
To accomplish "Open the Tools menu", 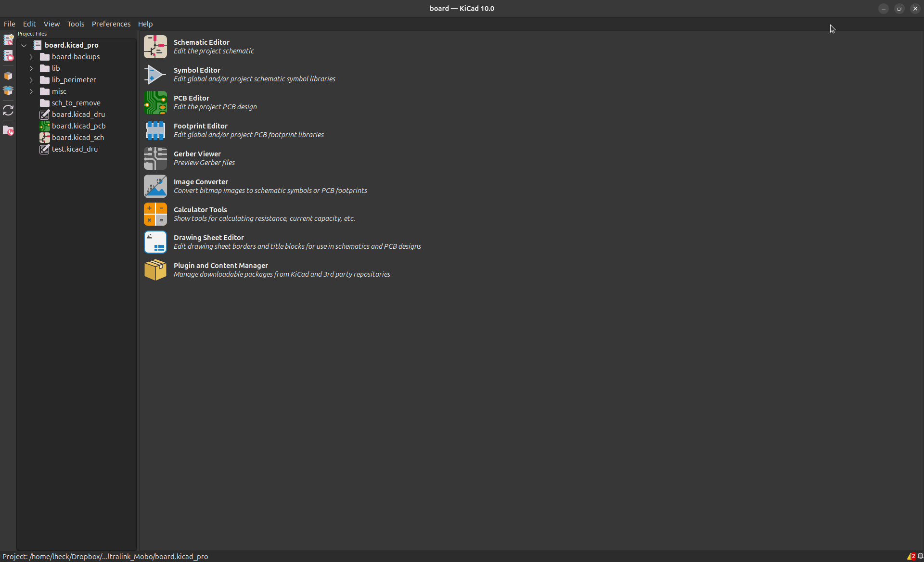I will click(x=76, y=24).
